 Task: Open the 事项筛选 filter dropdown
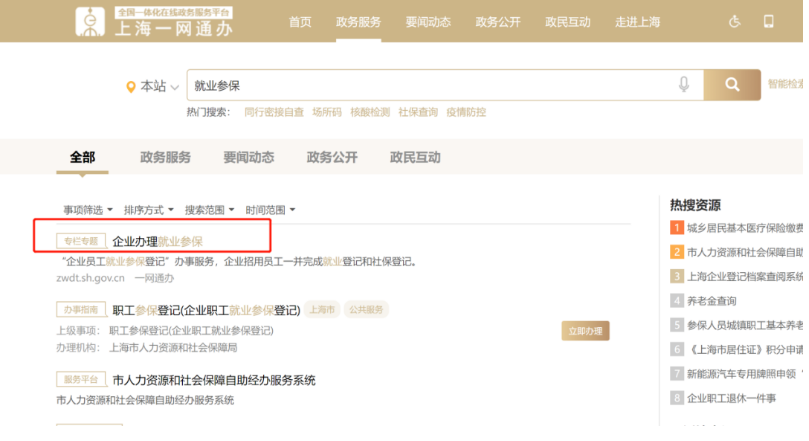pos(88,210)
